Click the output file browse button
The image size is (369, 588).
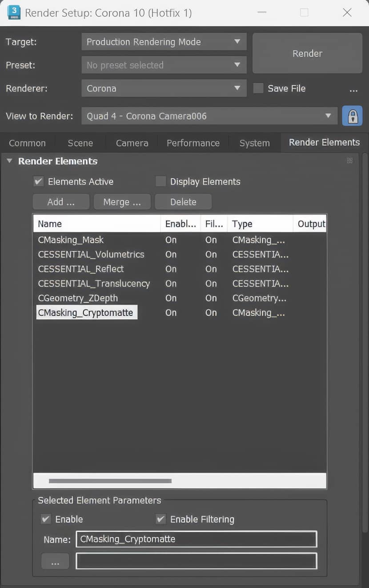(x=55, y=561)
